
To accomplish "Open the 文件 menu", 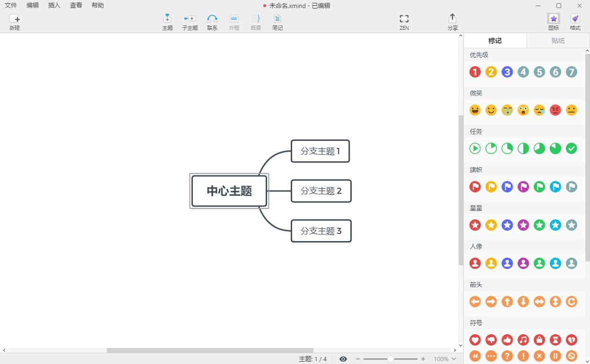I will coord(11,6).
